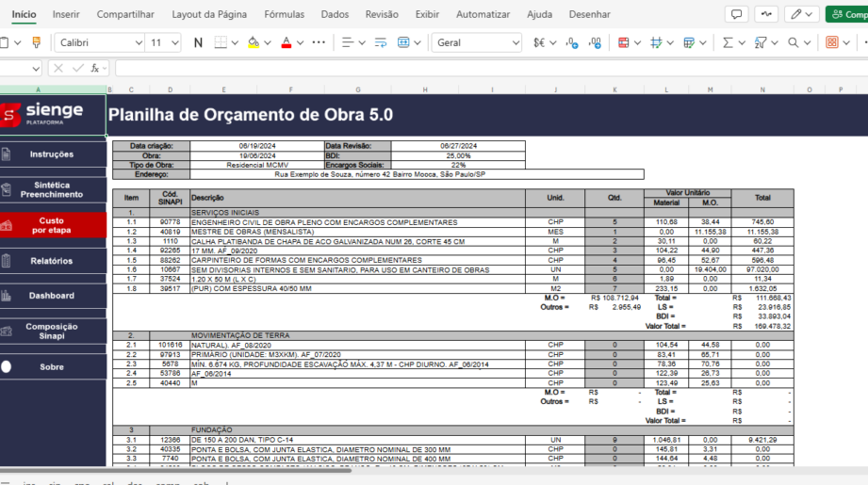
Task: Select SINAPI code 90778 cell
Action: 170,222
